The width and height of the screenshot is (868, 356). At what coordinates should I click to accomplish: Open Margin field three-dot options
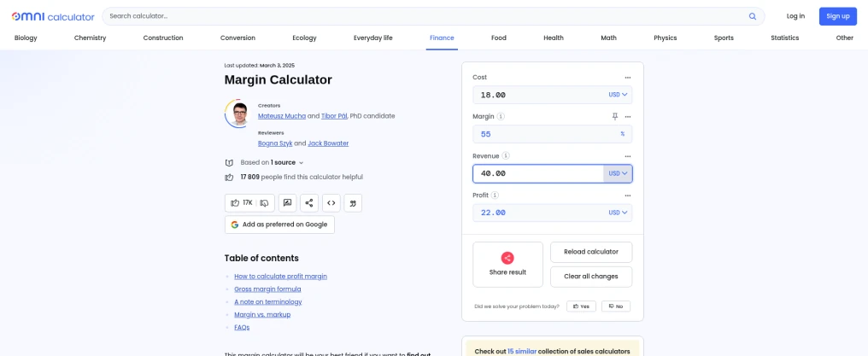(628, 117)
